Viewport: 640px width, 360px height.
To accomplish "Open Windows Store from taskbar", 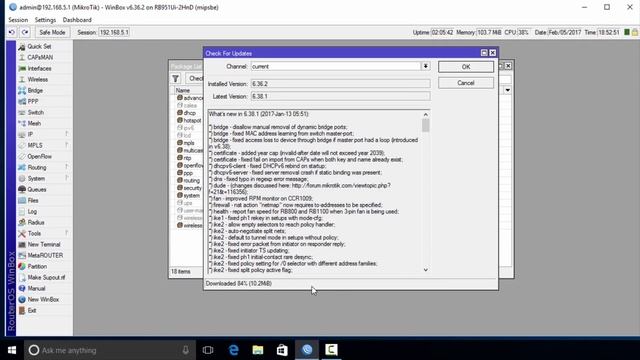I will (282, 350).
